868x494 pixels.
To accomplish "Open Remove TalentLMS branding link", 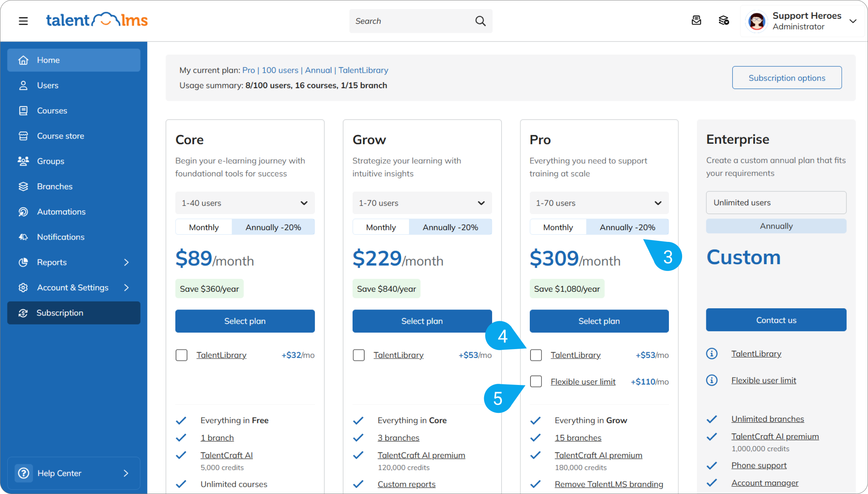I will [609, 484].
